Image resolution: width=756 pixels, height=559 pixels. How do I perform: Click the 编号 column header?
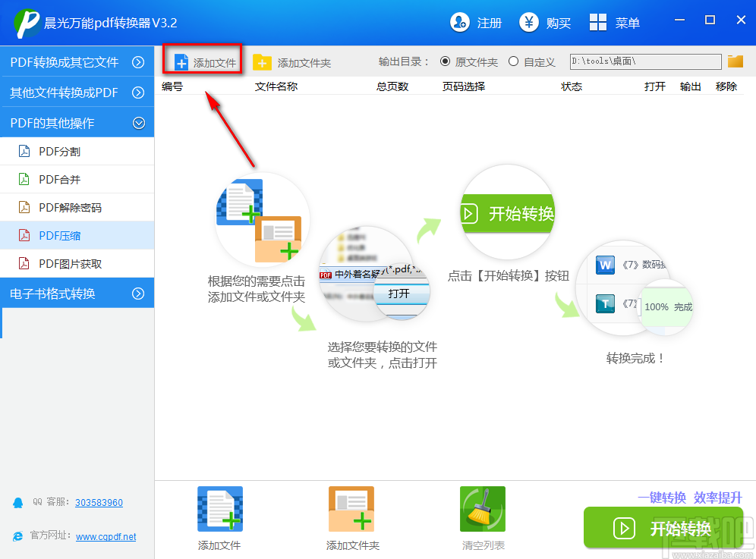point(172,86)
